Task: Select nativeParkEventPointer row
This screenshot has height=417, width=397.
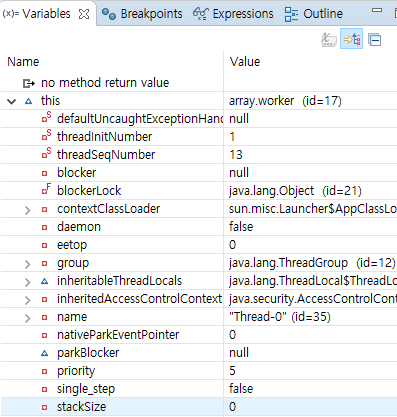Action: (199, 335)
